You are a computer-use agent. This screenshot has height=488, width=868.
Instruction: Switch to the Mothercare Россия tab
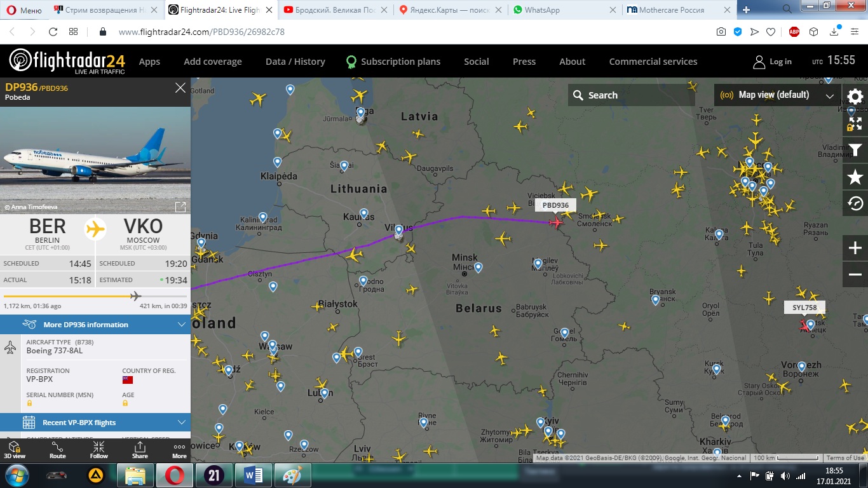[x=679, y=10]
